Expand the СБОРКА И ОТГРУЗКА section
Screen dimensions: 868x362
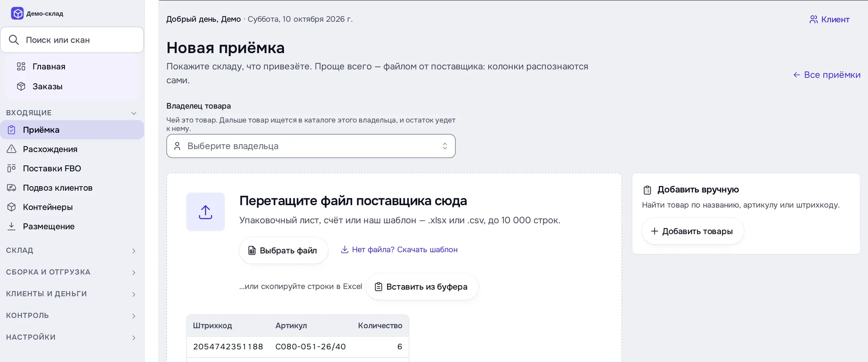coord(71,272)
